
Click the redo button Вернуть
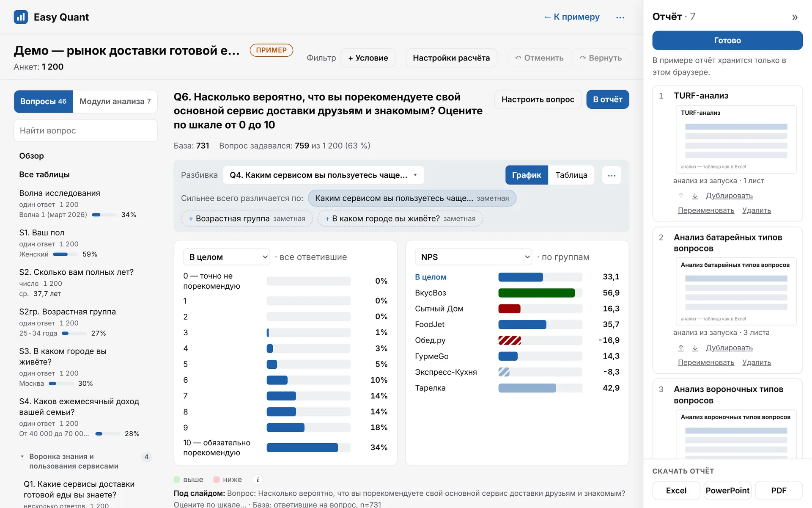tap(601, 58)
